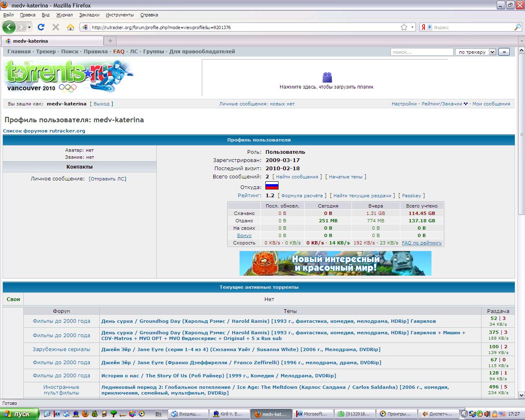Click the torrents.ru Vancouver 2010 logo

pos(68,77)
